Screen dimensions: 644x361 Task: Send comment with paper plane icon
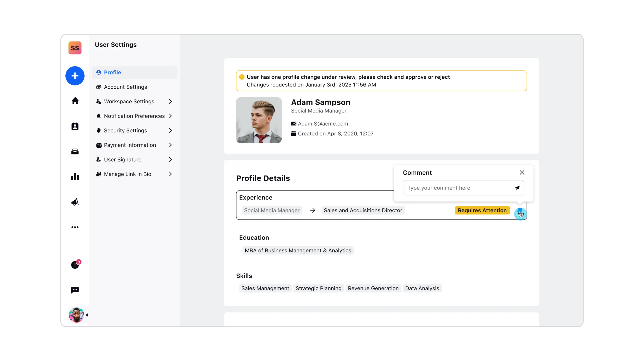click(x=517, y=188)
